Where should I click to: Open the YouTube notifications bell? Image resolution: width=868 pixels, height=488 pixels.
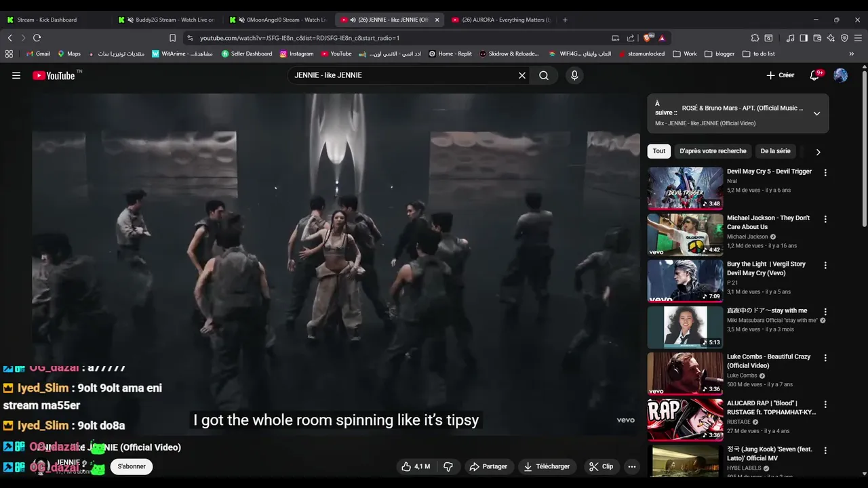click(x=814, y=75)
